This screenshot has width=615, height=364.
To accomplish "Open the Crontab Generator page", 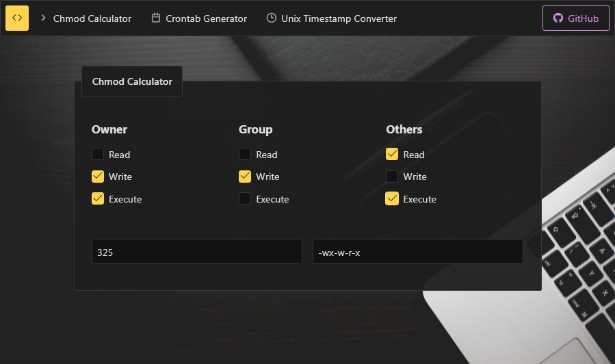I will [206, 18].
